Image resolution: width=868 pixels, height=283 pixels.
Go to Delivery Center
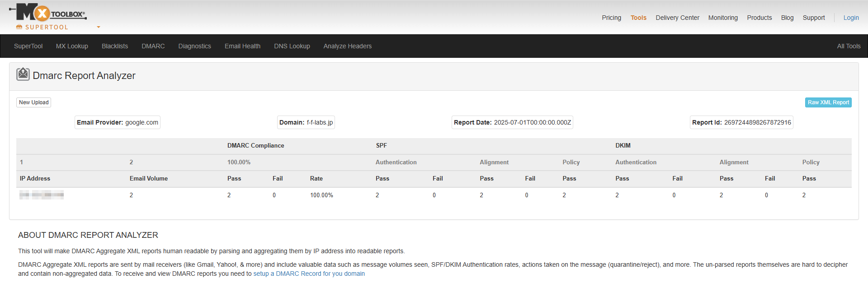[x=677, y=18]
